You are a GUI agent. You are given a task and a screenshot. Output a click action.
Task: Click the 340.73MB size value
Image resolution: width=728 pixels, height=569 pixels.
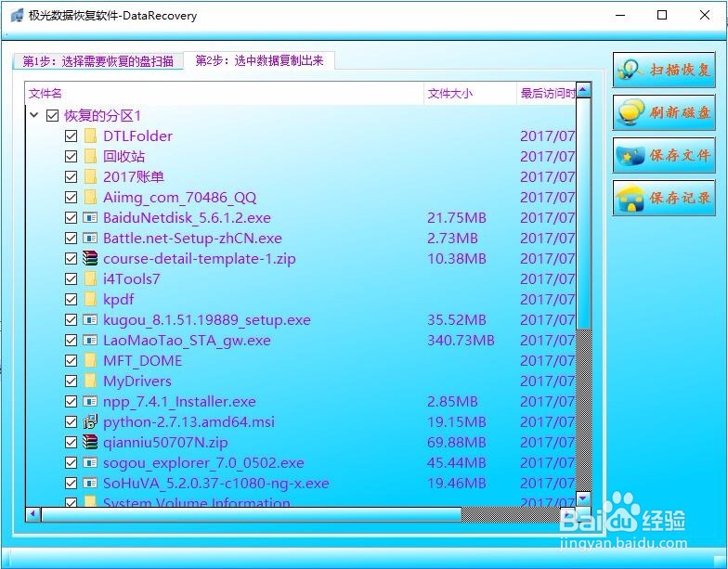tap(461, 340)
